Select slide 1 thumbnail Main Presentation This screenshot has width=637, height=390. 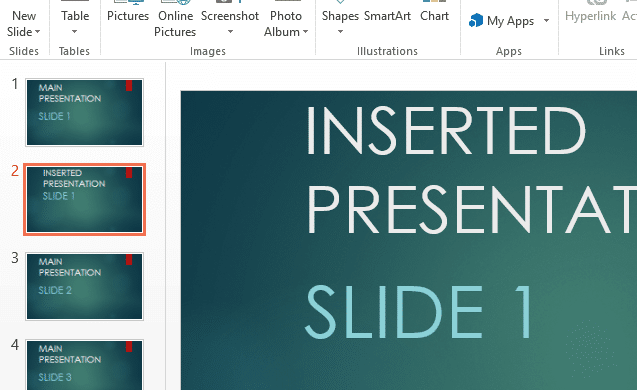point(84,113)
